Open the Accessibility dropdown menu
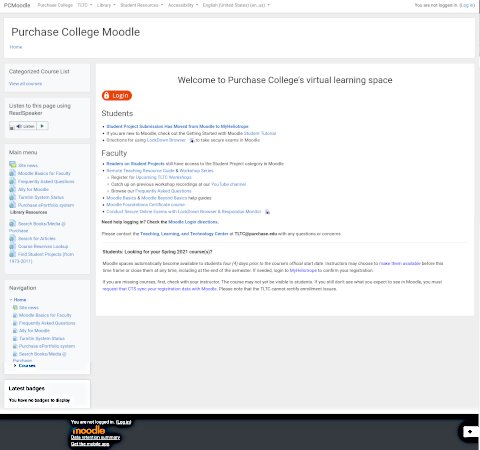Viewport: 480px width, 450px height. point(183,5)
